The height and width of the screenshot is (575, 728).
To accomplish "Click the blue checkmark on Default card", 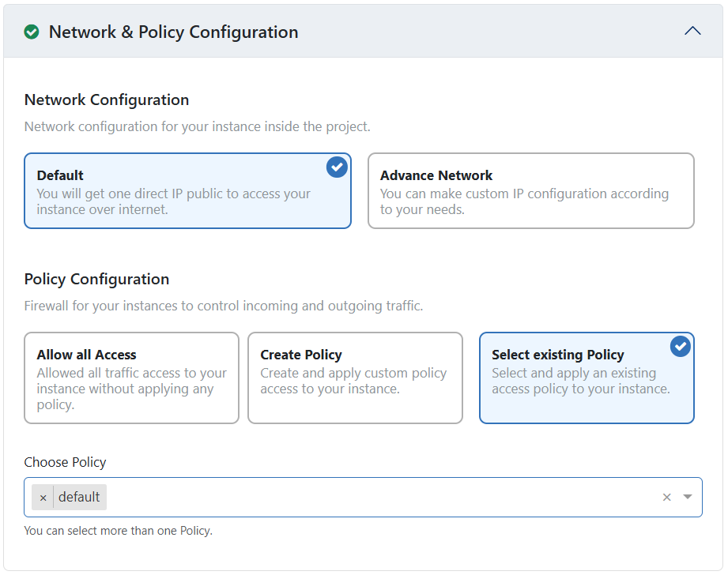I will point(337,167).
